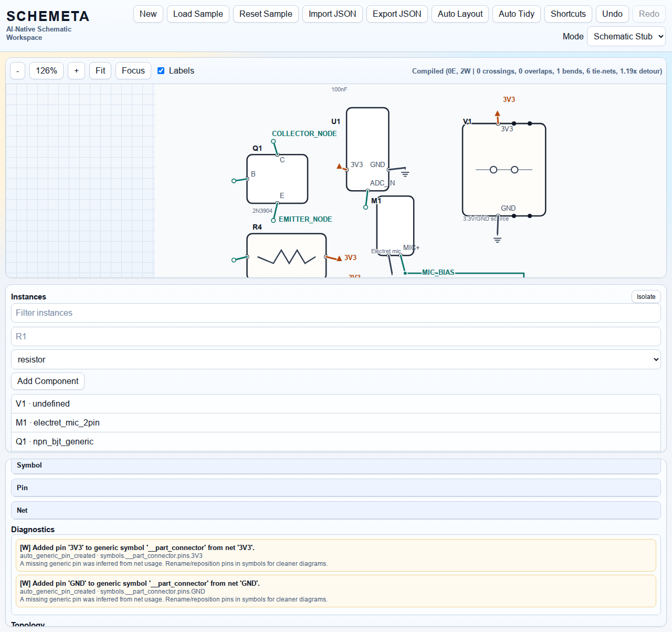Expand the Symbol section
Viewport: 672px width, 632px height.
pyautogui.click(x=335, y=465)
